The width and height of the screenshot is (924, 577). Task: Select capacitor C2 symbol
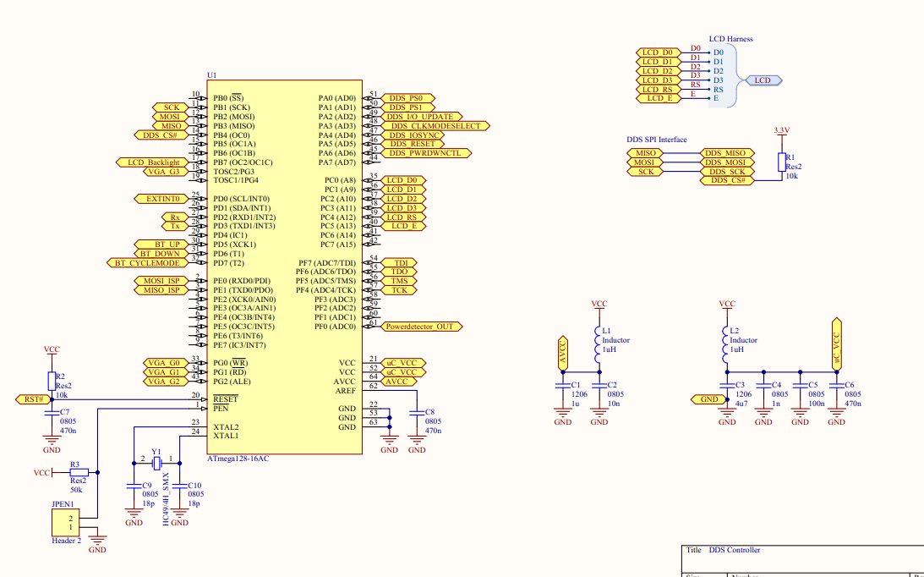[x=599, y=385]
